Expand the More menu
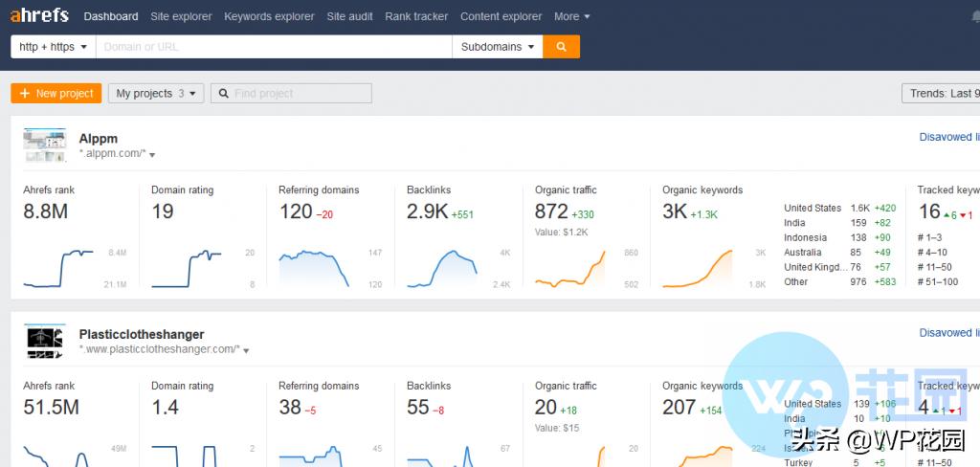 [571, 16]
